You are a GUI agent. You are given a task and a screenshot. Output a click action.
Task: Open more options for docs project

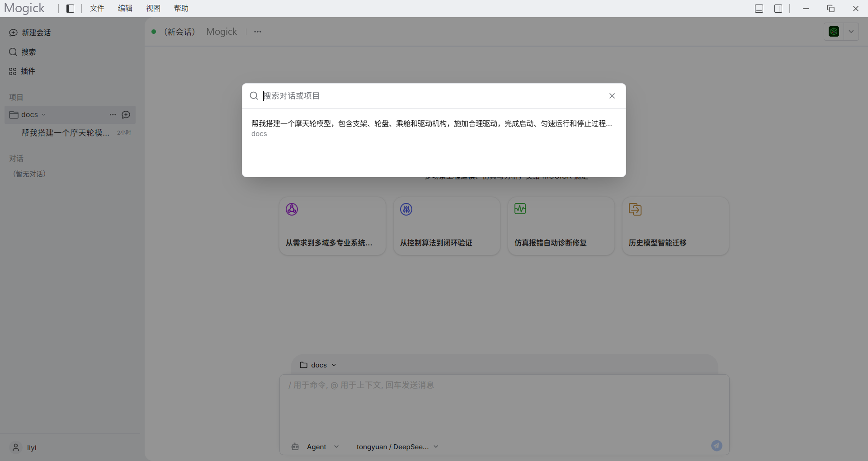click(113, 115)
